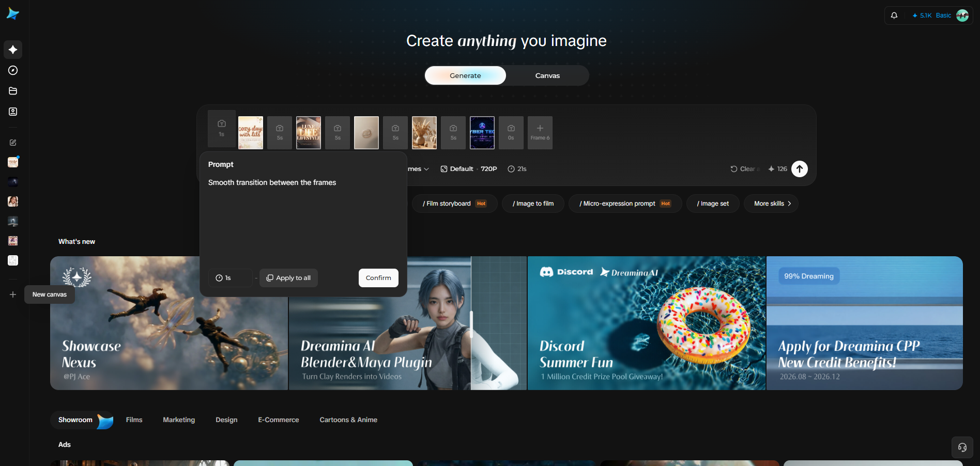Open the user avatar menu
Image resolution: width=980 pixels, height=466 pixels.
962,15
